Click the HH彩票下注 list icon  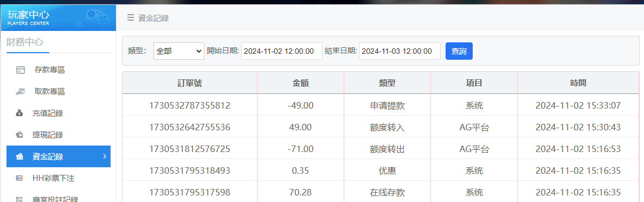pos(20,178)
